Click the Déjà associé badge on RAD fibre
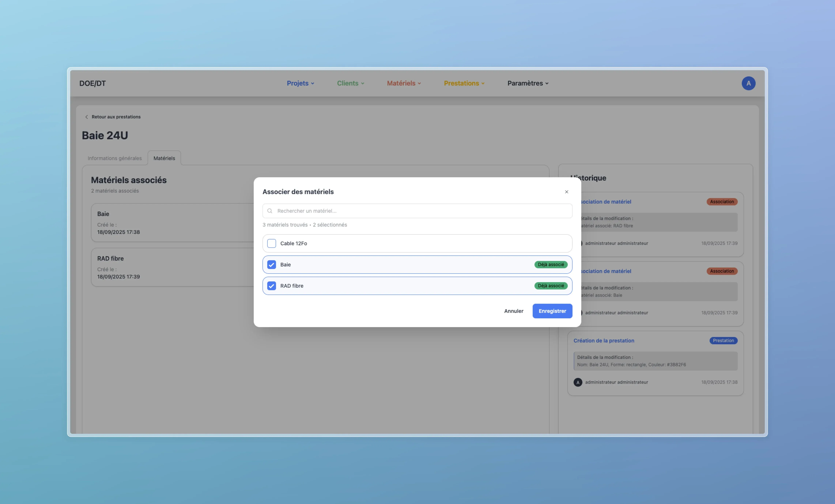Image resolution: width=835 pixels, height=504 pixels. pos(551,285)
